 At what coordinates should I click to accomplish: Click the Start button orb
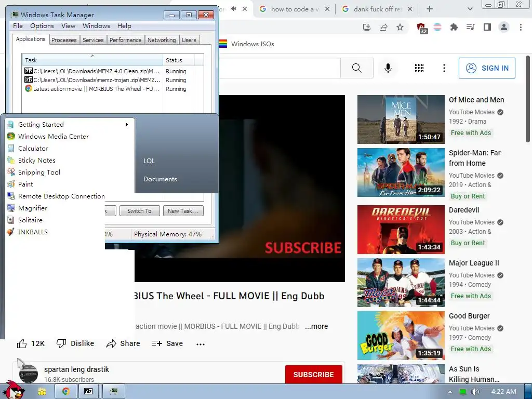pos(15,390)
